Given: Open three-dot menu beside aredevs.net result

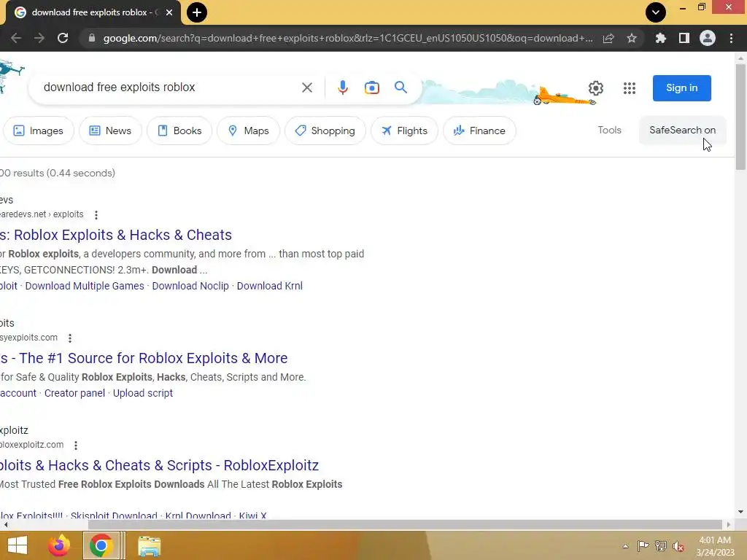Looking at the screenshot, I should 96,215.
